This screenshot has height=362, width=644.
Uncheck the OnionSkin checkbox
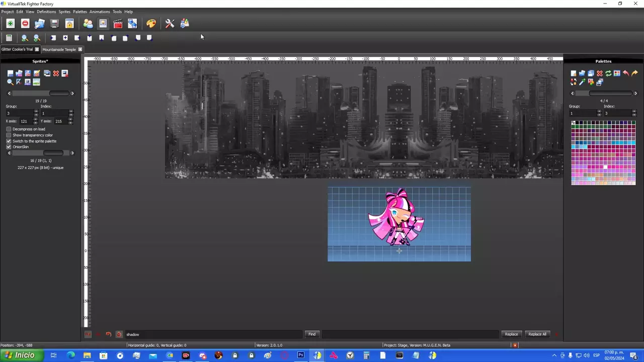pos(9,147)
